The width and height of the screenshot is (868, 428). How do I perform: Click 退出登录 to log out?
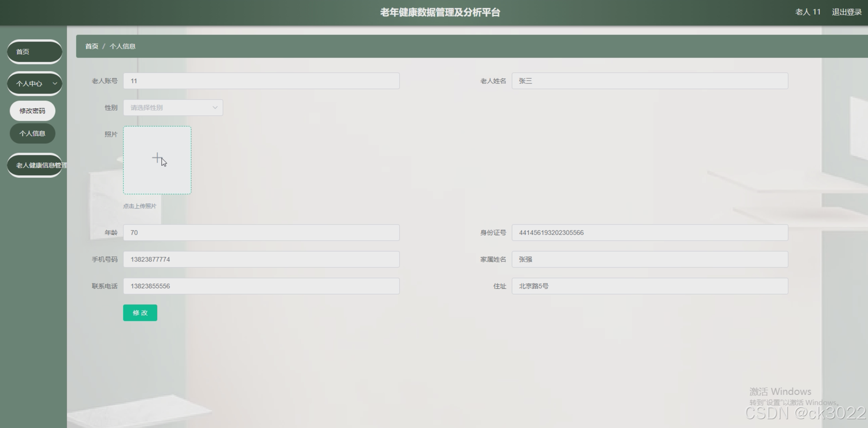[846, 12]
